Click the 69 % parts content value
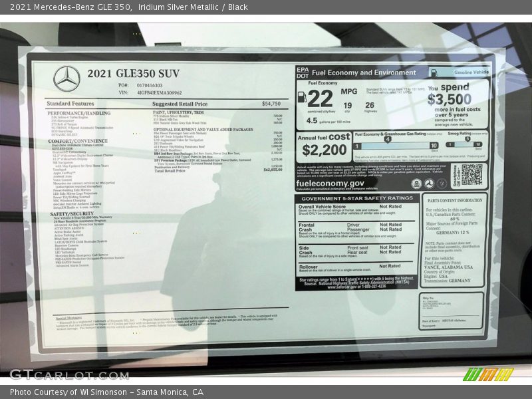This screenshot has width=532, height=399. click(x=455, y=219)
